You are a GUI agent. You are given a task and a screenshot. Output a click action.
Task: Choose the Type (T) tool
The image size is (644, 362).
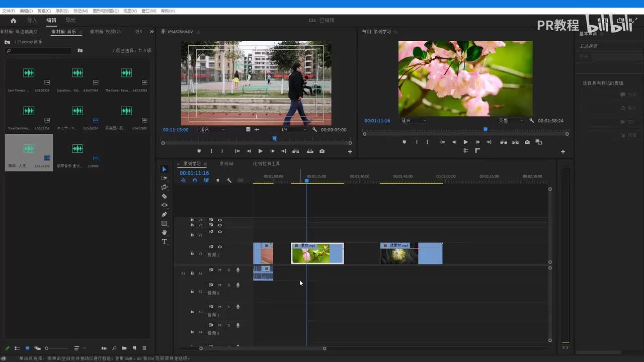(164, 242)
